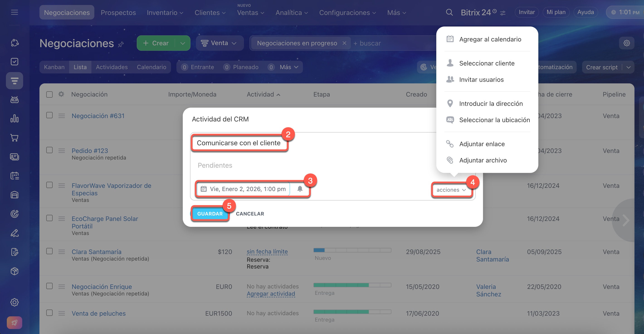Click the GUARDAR button

[210, 214]
